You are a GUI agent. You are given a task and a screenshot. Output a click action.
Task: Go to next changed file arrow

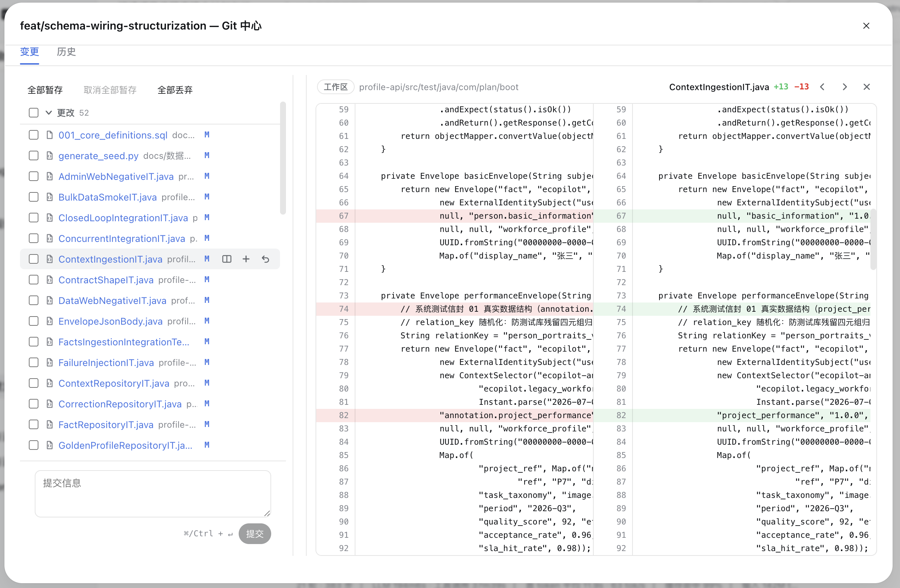coord(845,87)
